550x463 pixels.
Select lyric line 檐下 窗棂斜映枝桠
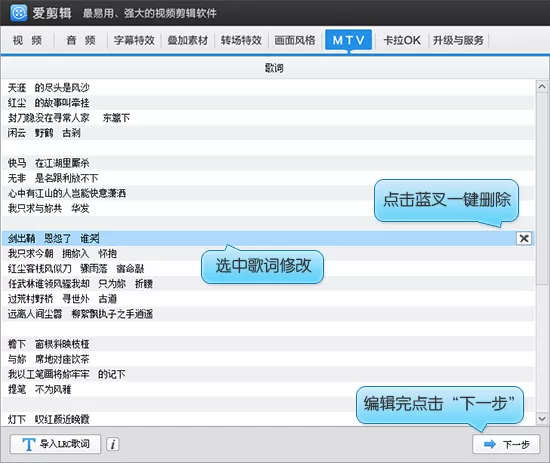[x=268, y=344]
